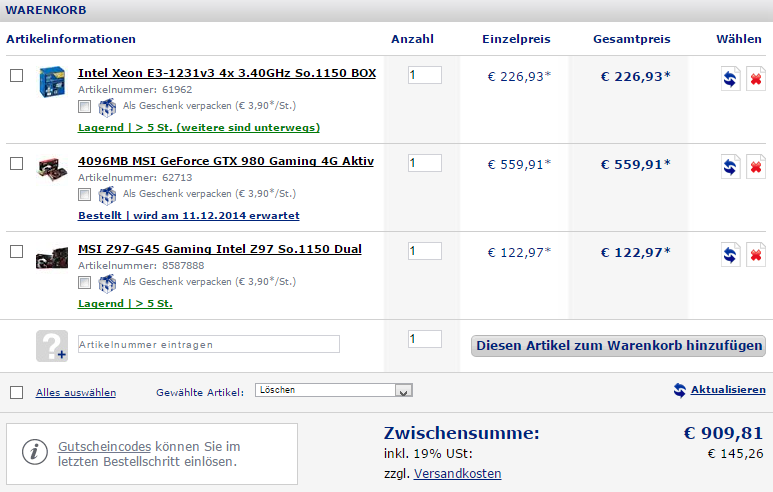Screen dimensions: 773x492
Task: Refresh quantity icon for MSI Z97-G45 row
Action: tap(730, 254)
